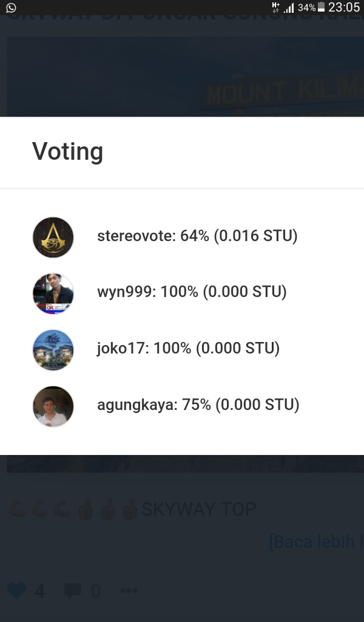
Task: Tap joko17's building avatar
Action: pos(53,349)
